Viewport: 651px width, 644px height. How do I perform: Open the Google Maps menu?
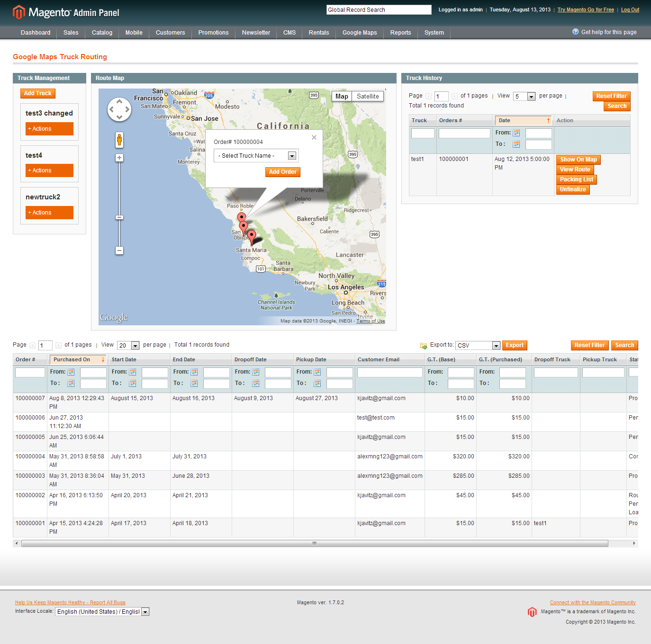(x=360, y=33)
